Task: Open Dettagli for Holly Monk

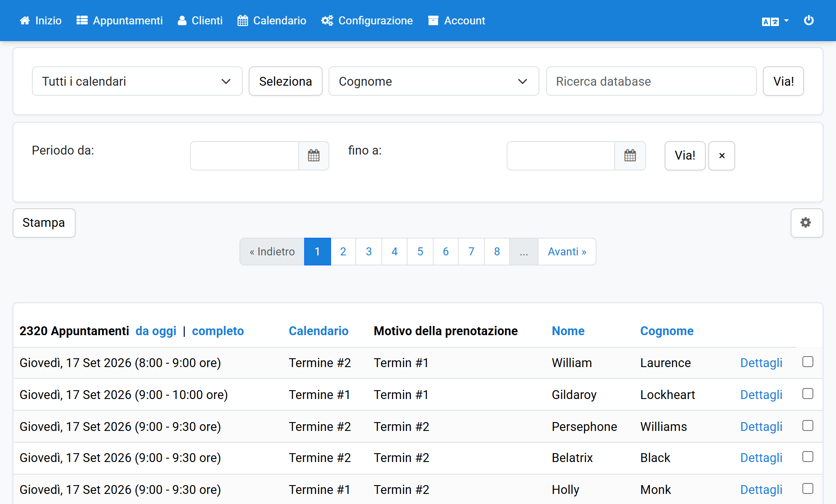Action: coord(761,489)
